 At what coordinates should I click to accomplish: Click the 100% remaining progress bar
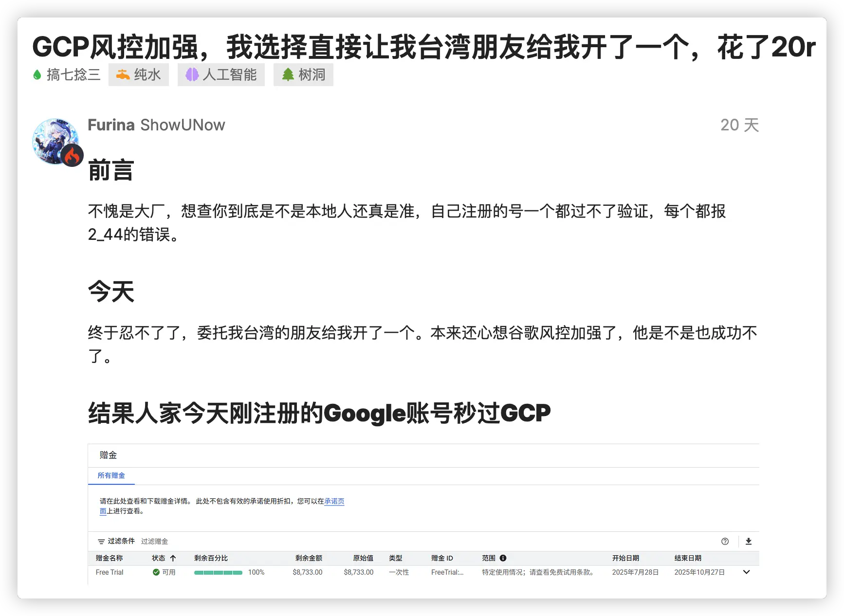pos(218,573)
